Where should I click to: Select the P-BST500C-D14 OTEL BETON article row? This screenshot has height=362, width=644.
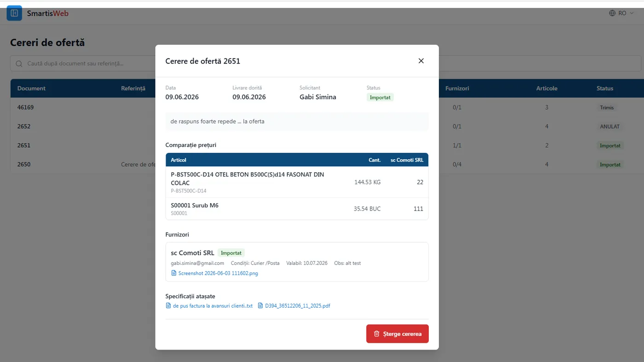tap(297, 182)
